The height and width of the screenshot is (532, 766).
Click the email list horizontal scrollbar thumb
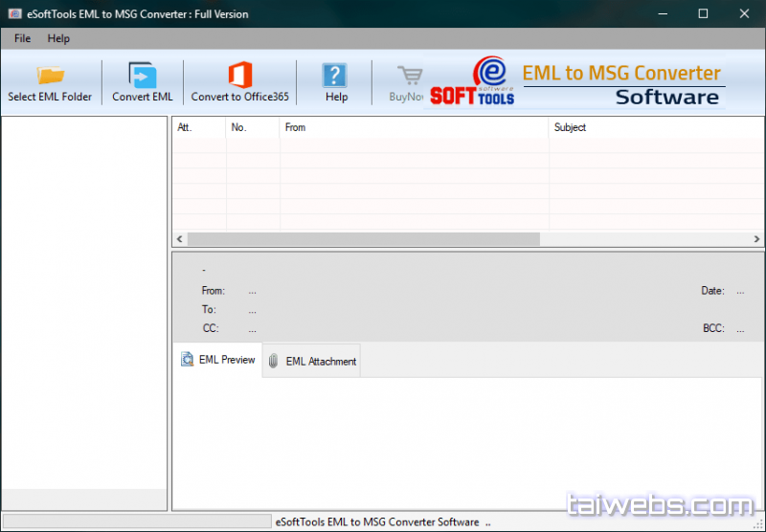tap(364, 239)
